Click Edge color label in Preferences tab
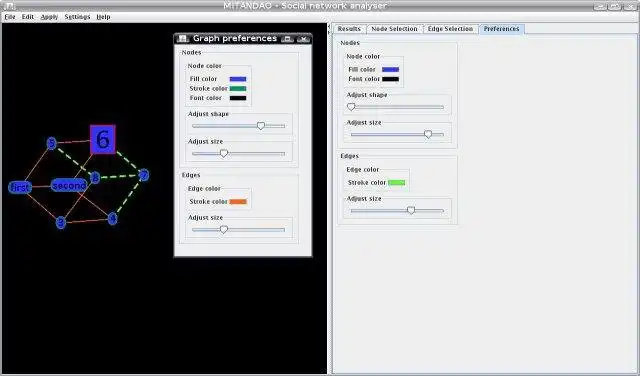 coord(363,169)
